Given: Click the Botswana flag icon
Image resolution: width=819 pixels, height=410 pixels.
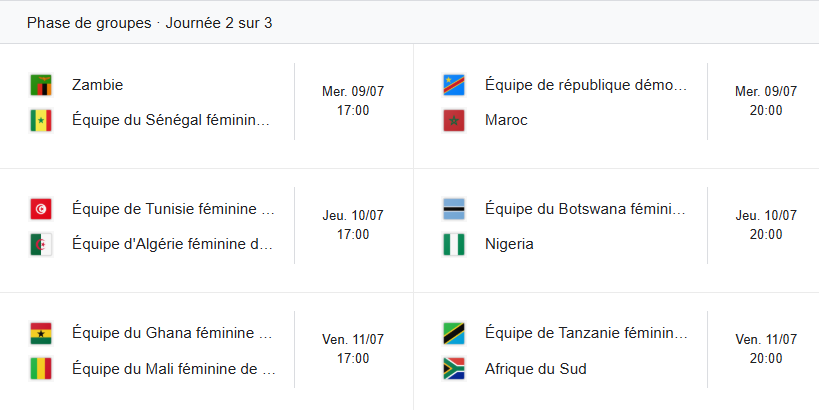Looking at the screenshot, I should click(454, 210).
